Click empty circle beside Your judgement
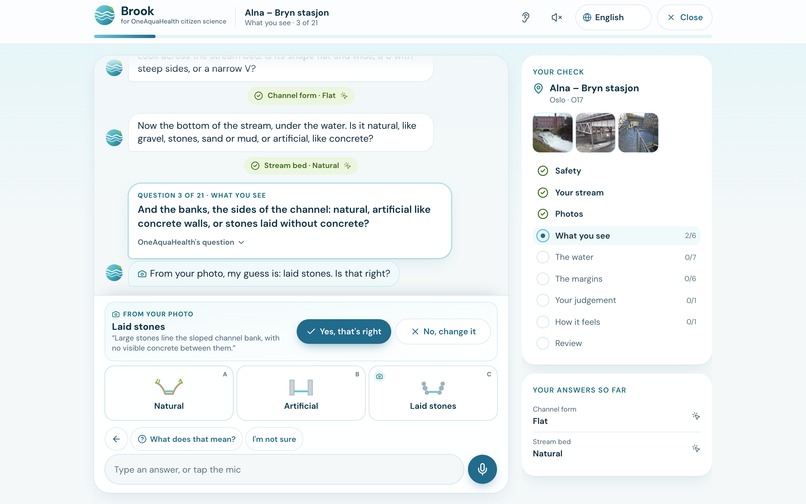 click(543, 300)
